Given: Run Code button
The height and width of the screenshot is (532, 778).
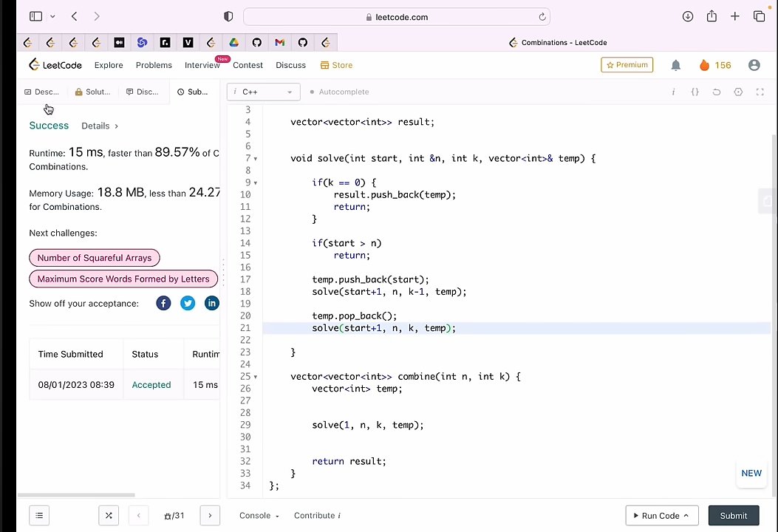Looking at the screenshot, I should point(662,516).
